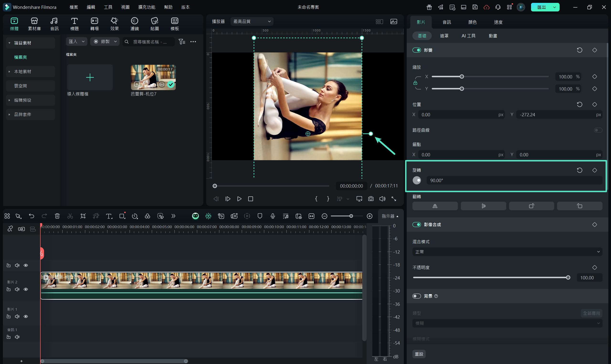Reset rotation with the 旋轉 reset icon
This screenshot has height=364, width=611.
[579, 170]
